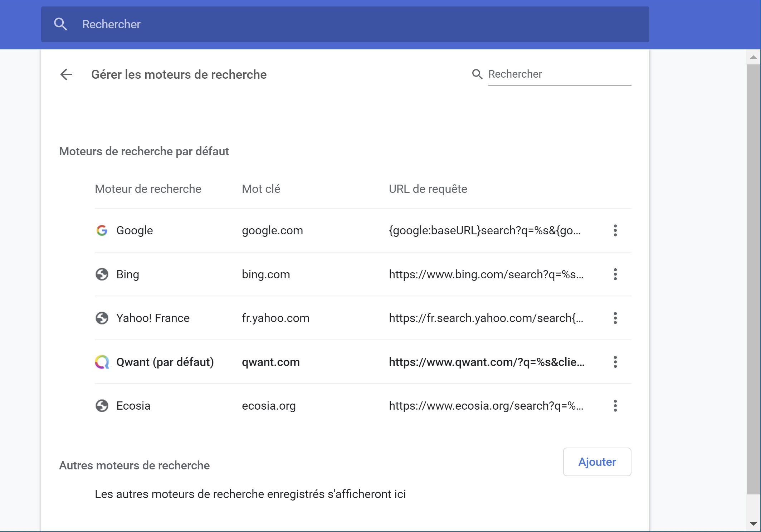Click the https://www.ecosia.org/search query URL
The image size is (761, 532).
pos(486,406)
